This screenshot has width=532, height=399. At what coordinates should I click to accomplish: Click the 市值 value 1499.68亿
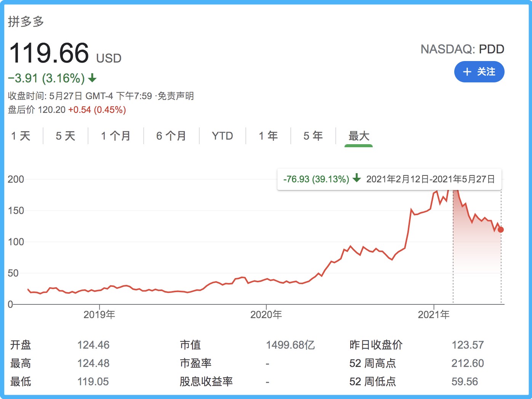tap(290, 345)
